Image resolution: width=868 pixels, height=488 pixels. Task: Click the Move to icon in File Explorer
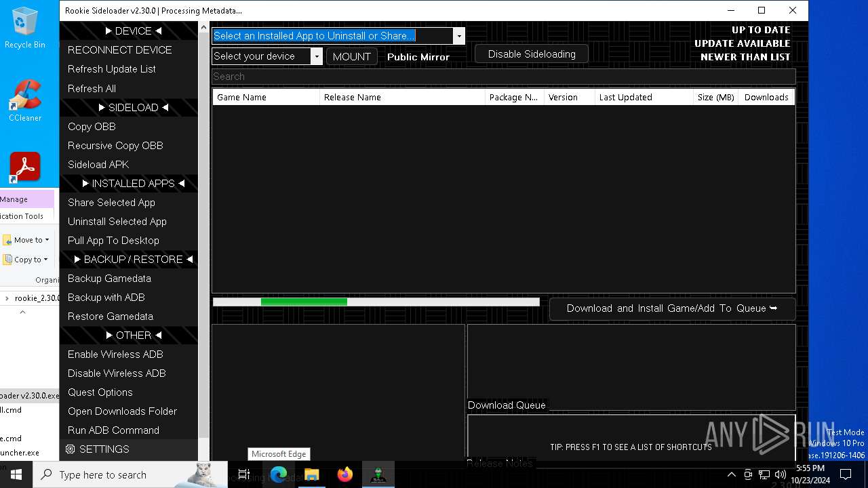click(7, 240)
